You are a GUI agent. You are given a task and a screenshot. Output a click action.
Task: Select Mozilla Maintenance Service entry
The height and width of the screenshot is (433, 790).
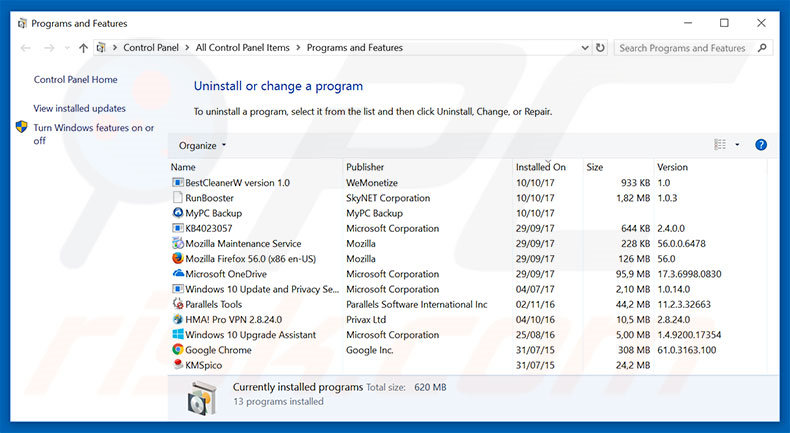(x=243, y=243)
